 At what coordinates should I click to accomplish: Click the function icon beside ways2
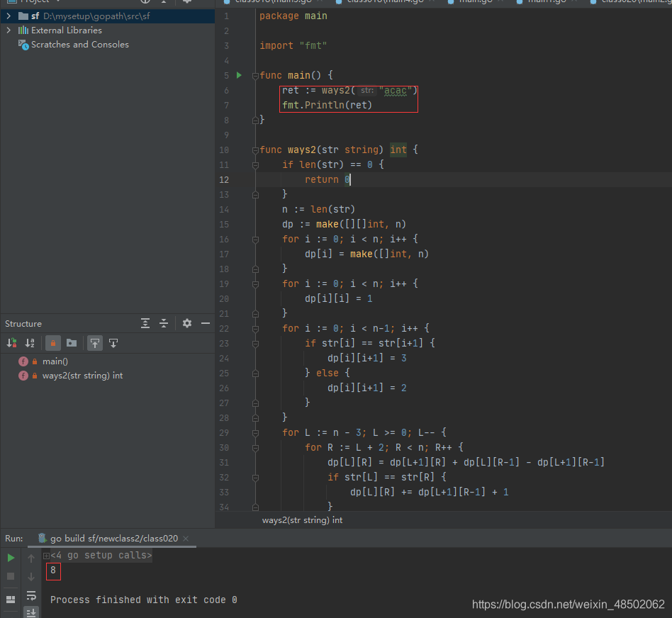(x=23, y=376)
